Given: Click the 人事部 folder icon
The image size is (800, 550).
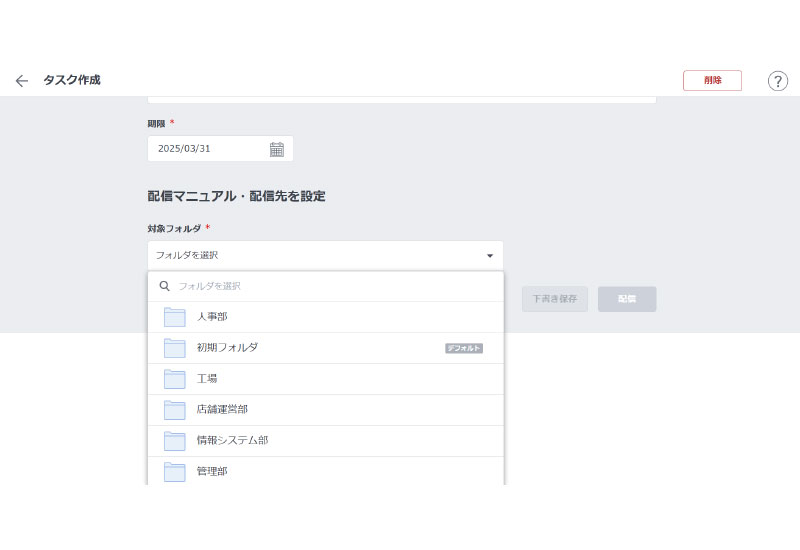Looking at the screenshot, I should (175, 317).
